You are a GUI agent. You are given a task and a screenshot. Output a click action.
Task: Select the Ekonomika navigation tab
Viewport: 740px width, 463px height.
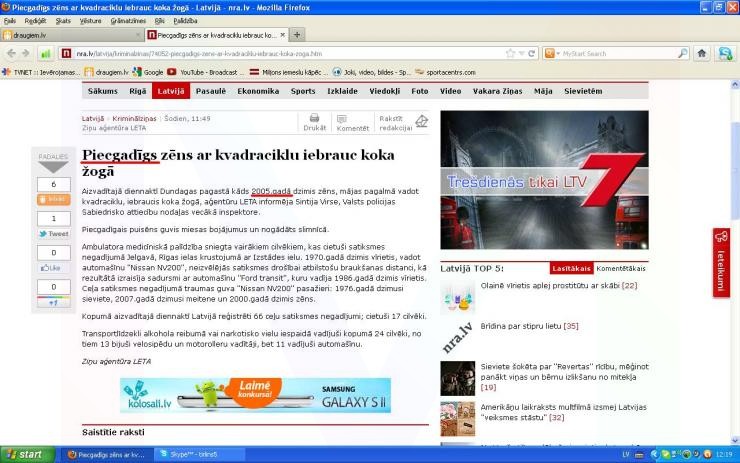(x=258, y=91)
